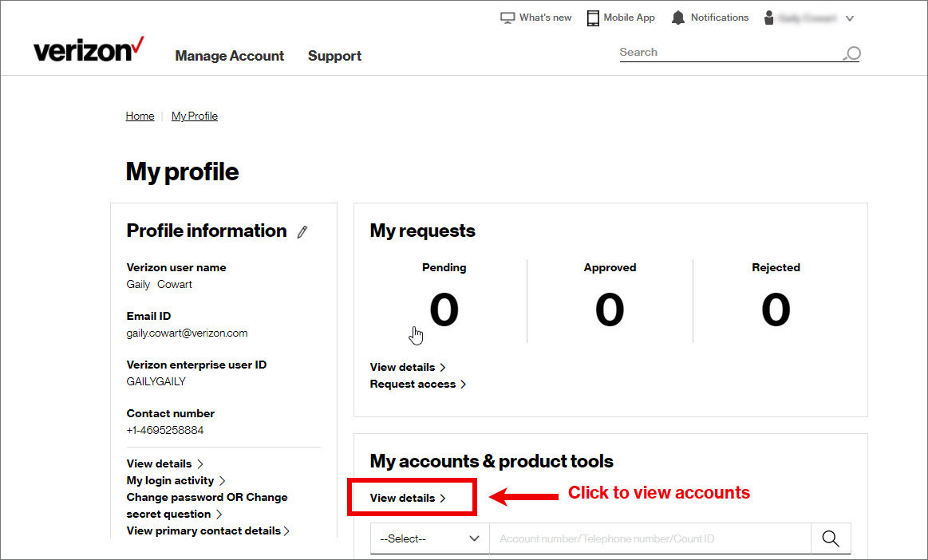Click the Rejected requests count
928x560 pixels.
pos(776,309)
